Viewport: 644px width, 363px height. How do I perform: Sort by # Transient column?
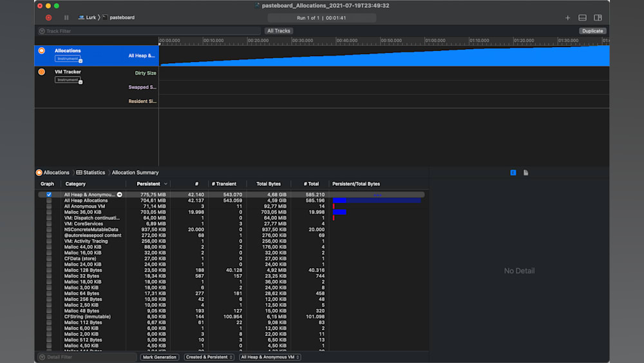(224, 184)
